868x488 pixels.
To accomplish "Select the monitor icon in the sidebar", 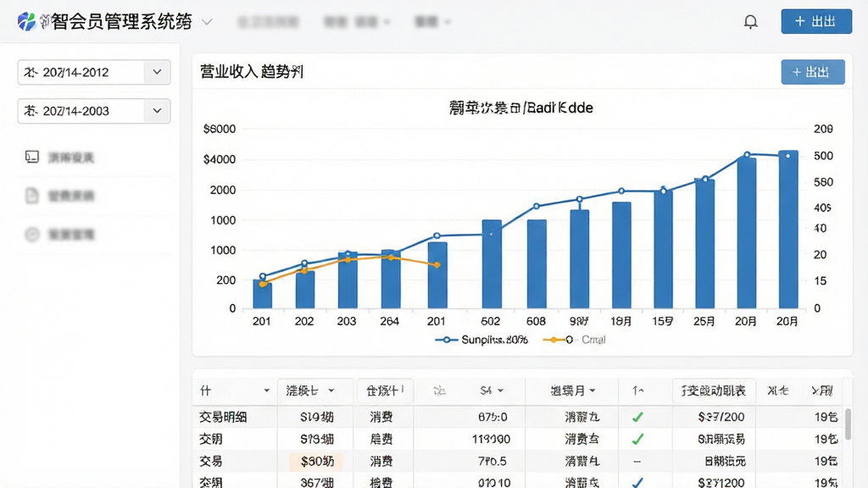I will (x=32, y=157).
